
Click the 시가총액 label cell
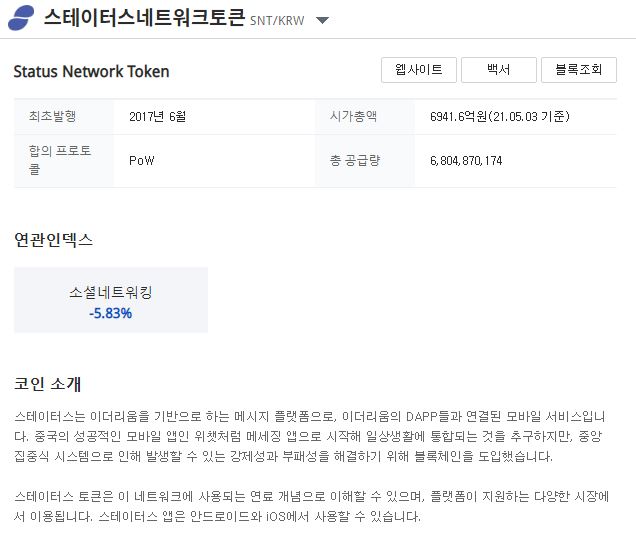coord(365,116)
